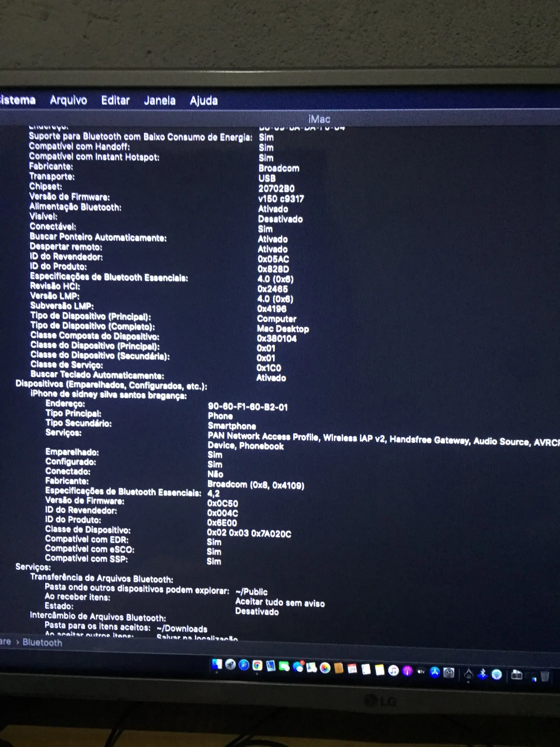Open the Apple TV app in the Dock
This screenshot has height=747, width=560.
click(x=421, y=672)
